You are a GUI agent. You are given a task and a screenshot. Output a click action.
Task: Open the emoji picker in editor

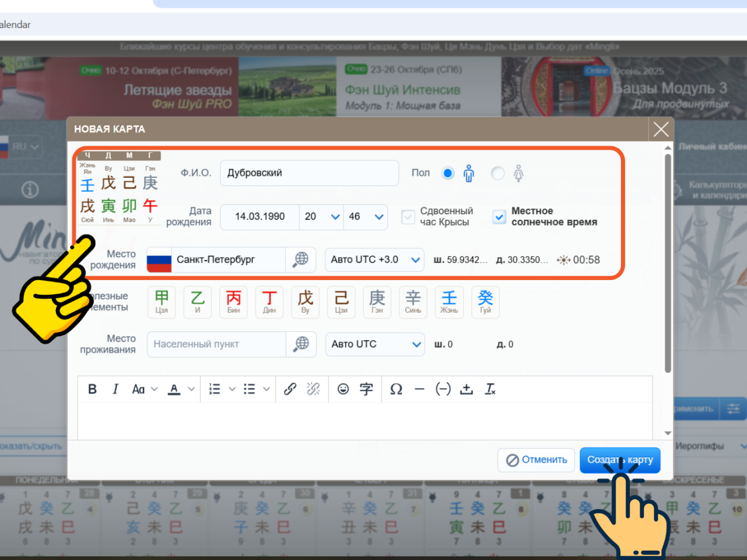pyautogui.click(x=343, y=389)
